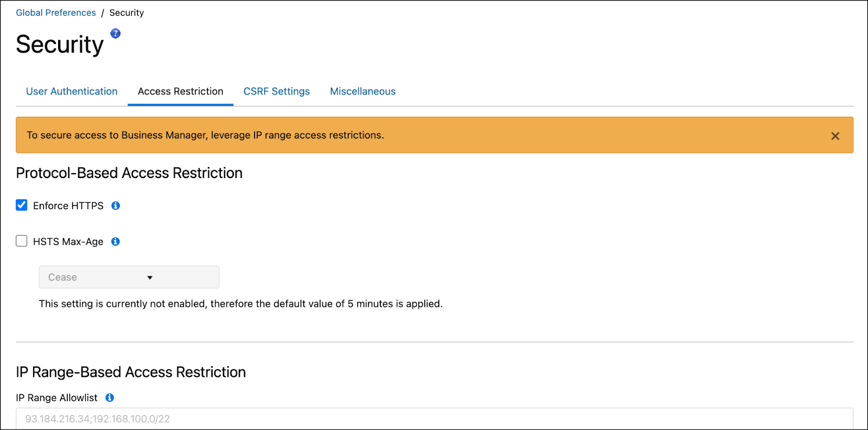The width and height of the screenshot is (868, 430).
Task: Select the Access Restriction tab
Action: click(x=180, y=91)
